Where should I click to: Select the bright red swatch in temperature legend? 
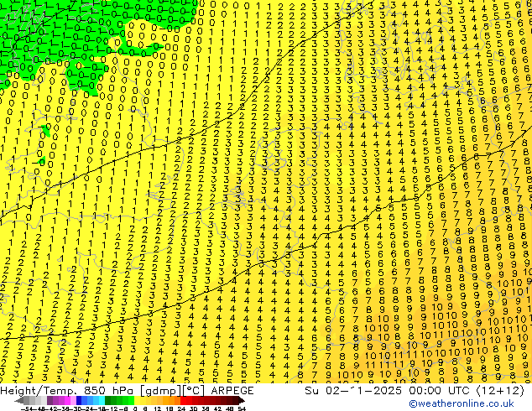click(183, 401)
